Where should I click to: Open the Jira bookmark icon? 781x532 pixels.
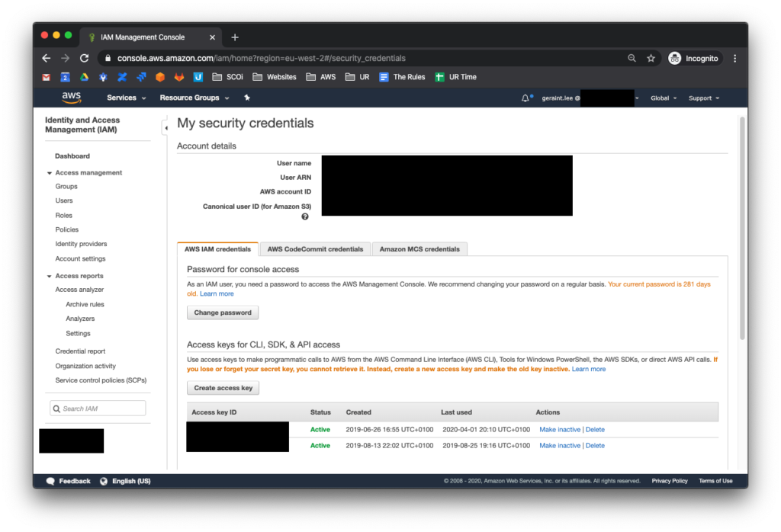click(x=141, y=77)
